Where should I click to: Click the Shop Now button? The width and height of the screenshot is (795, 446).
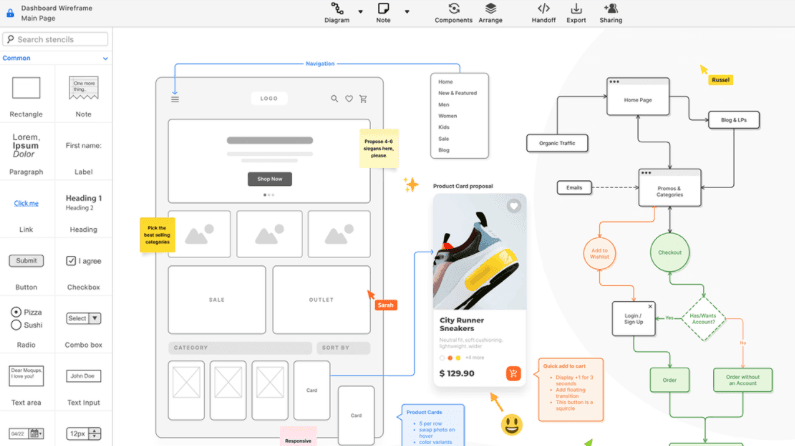[x=270, y=179]
